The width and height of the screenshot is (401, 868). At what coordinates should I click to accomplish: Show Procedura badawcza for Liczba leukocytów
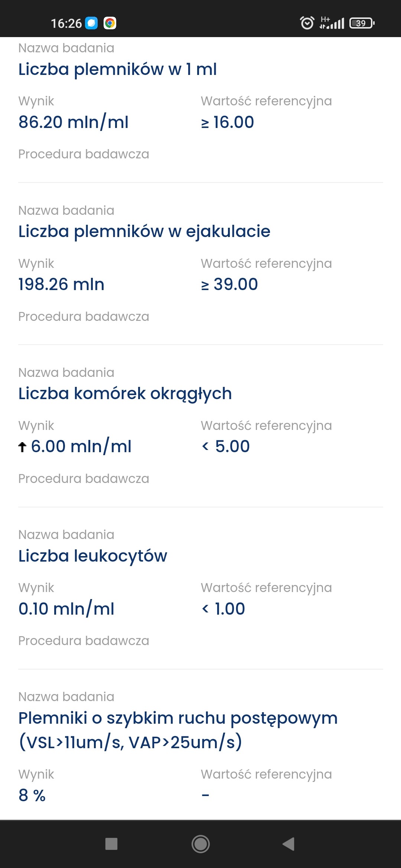tap(84, 641)
